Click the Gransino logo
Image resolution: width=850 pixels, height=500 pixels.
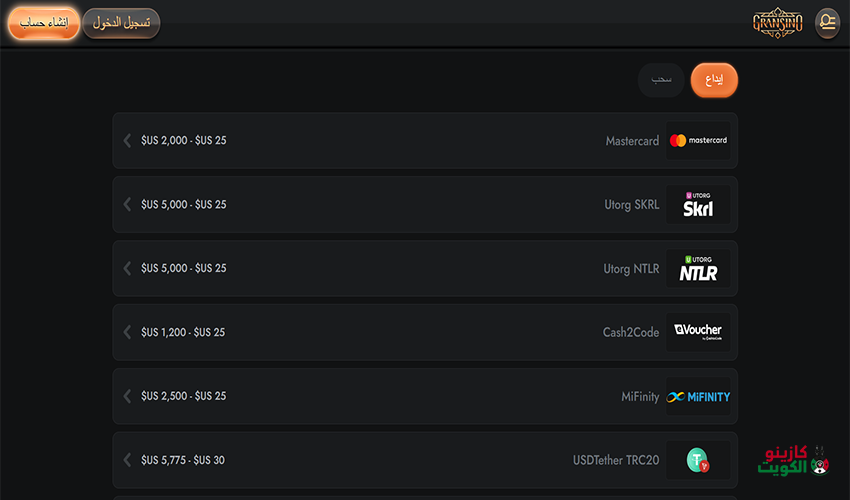777,23
